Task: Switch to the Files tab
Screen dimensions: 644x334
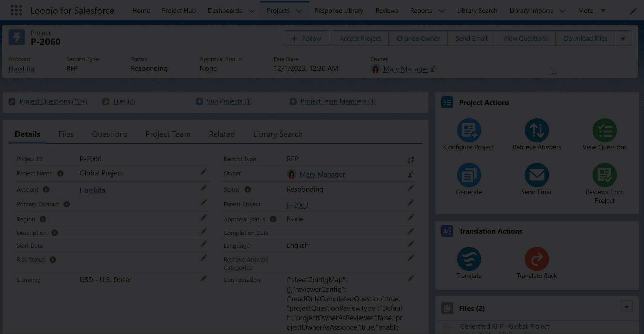Action: 66,134
